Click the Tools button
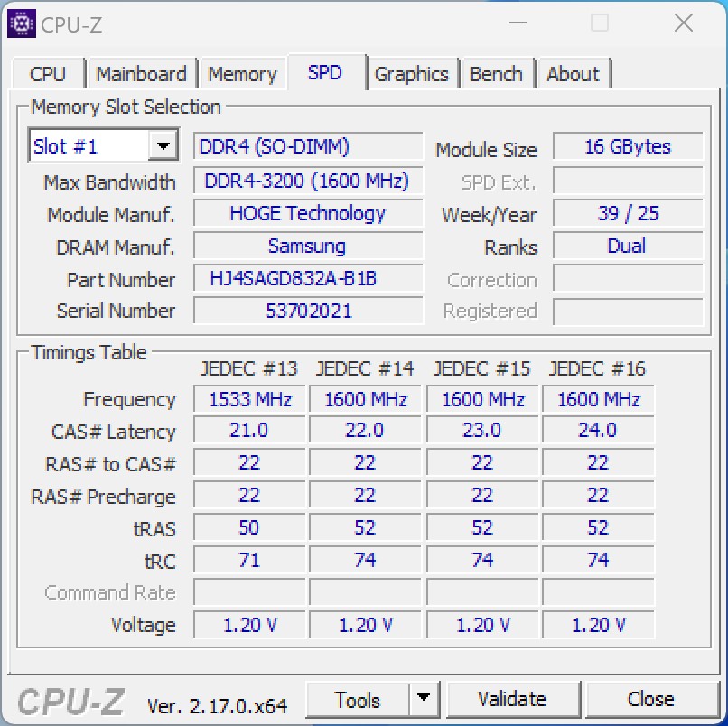 tap(359, 699)
